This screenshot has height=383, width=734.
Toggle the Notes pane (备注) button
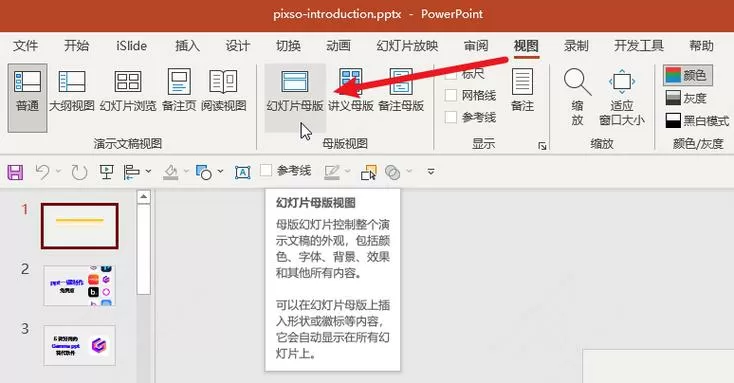pos(522,90)
